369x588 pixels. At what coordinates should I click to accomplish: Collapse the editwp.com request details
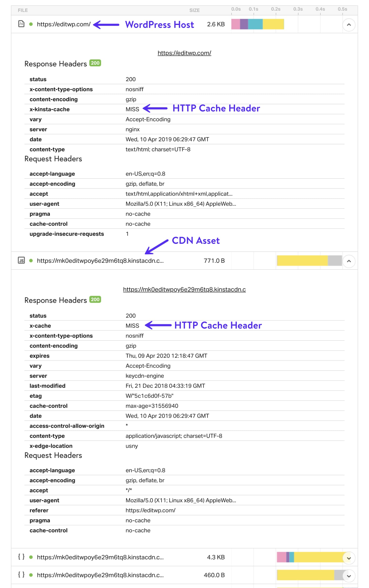(349, 24)
